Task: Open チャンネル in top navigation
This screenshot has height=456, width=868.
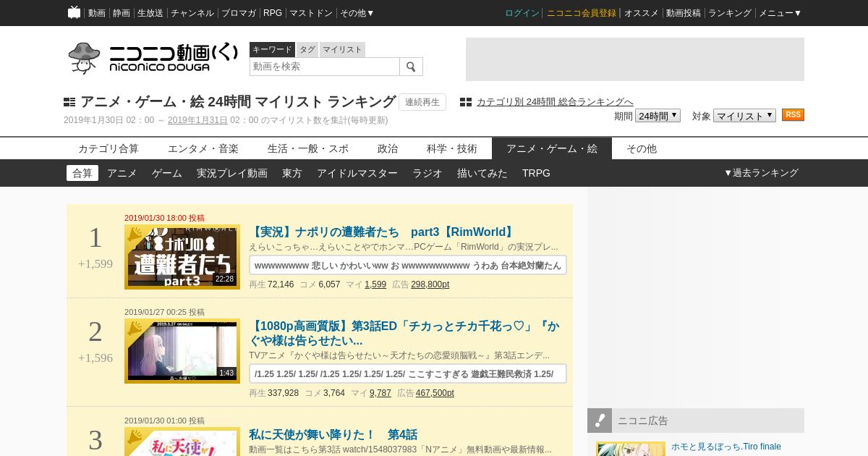Action: [x=192, y=13]
